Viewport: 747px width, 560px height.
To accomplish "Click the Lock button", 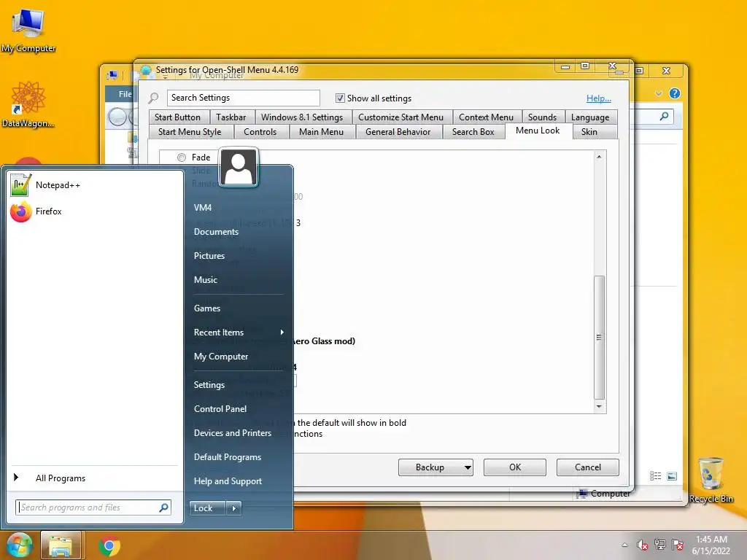I will pos(208,508).
